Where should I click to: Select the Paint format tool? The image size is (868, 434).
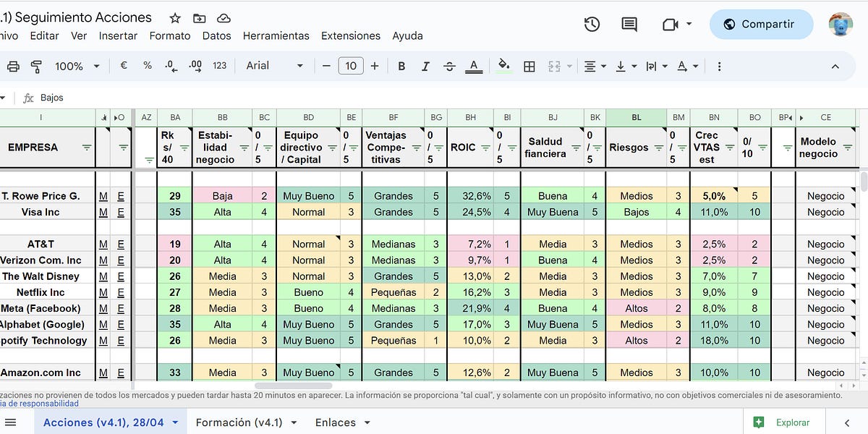[x=36, y=65]
